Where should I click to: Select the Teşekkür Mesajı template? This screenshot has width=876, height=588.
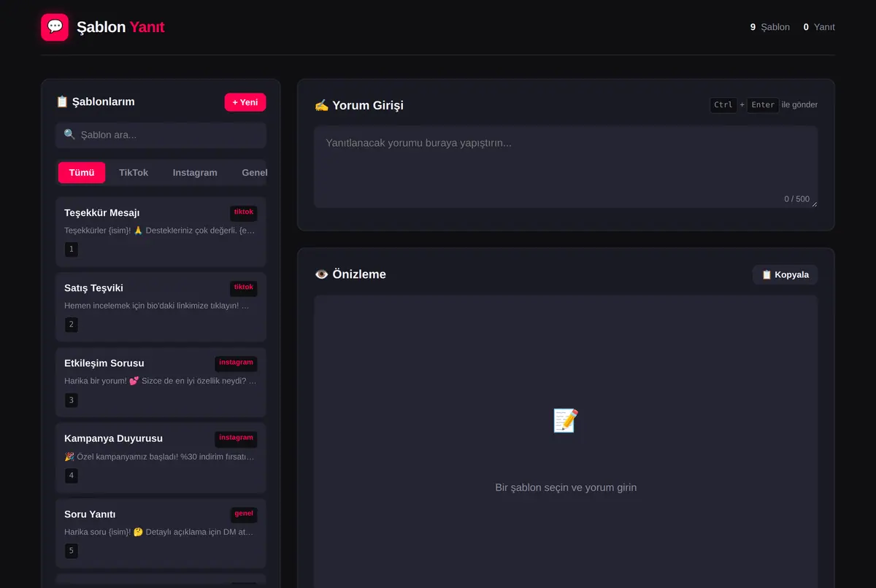pos(161,231)
